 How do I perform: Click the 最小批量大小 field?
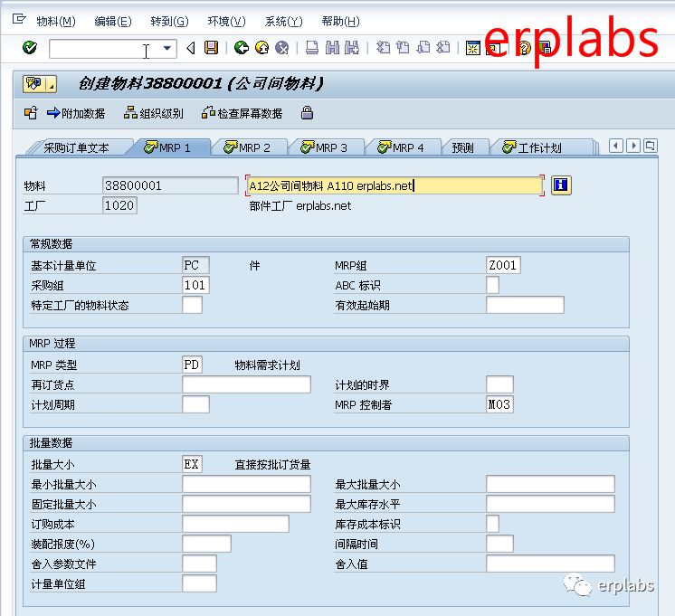(246, 484)
